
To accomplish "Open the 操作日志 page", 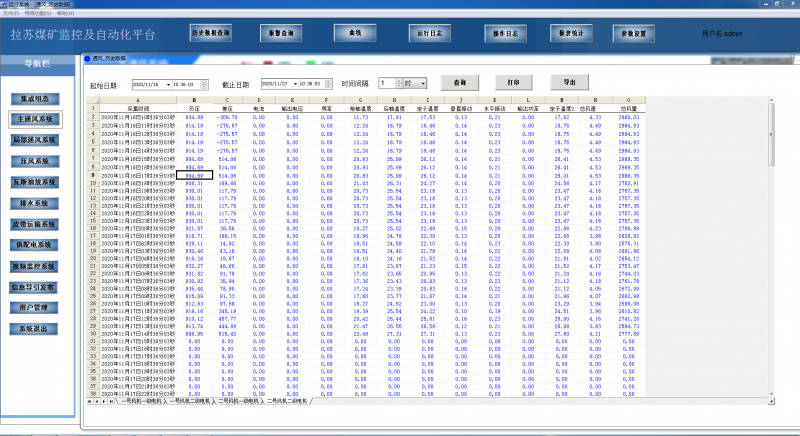I will 505,34.
